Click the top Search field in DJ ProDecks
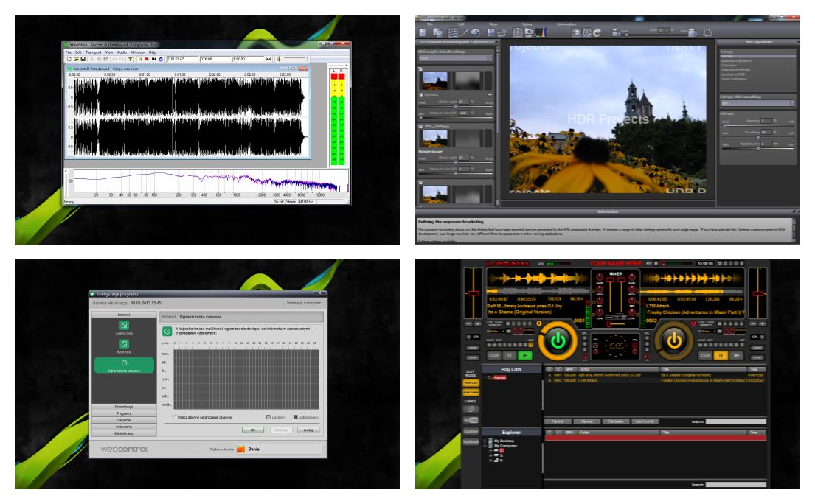815x504 pixels. [x=735, y=421]
